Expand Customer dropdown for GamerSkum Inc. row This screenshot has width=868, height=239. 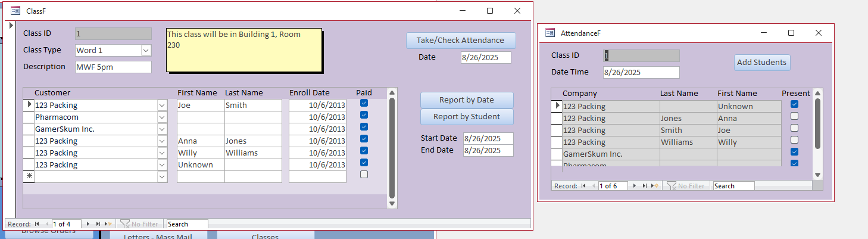[x=162, y=129]
